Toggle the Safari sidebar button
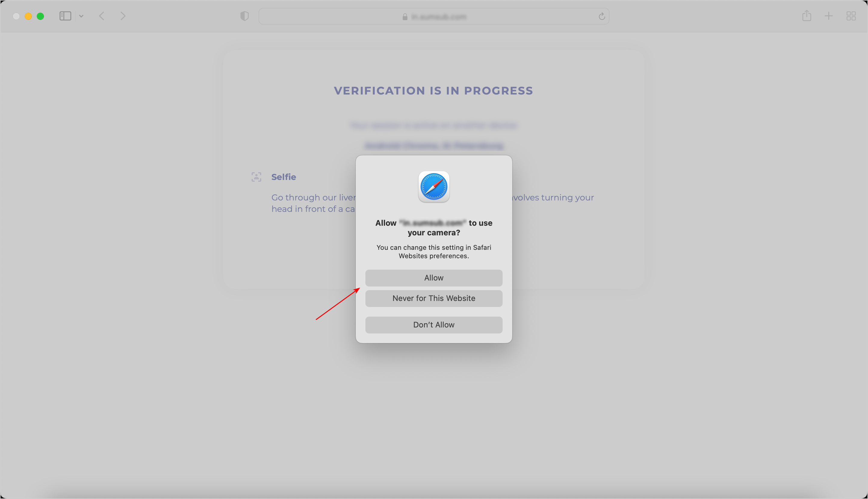The width and height of the screenshot is (868, 499). click(65, 16)
